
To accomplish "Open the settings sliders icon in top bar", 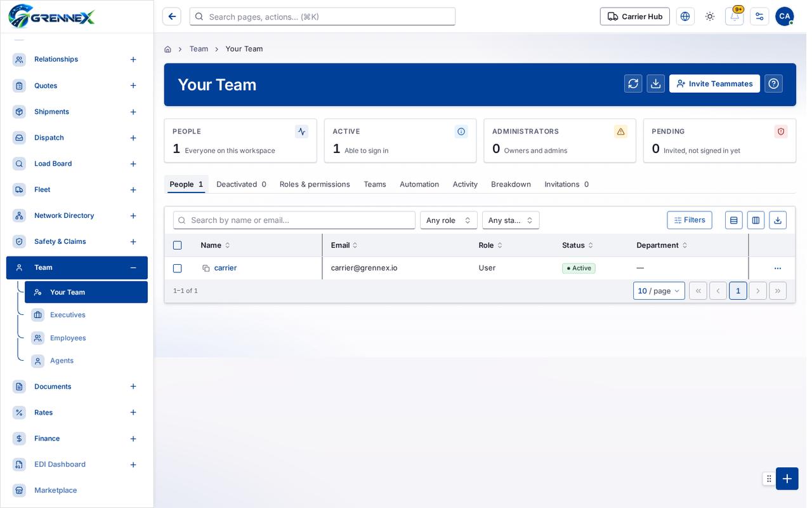I will pos(759,17).
